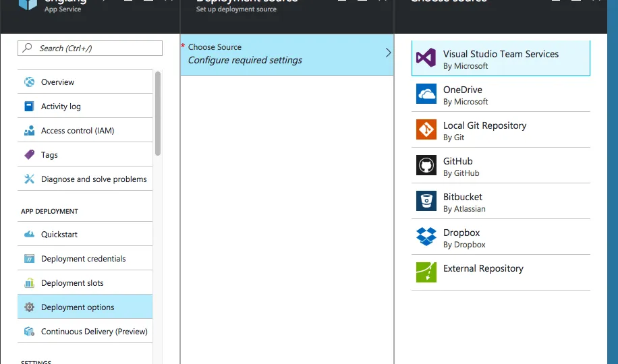Click the green External Repository icon
Viewport: 618px width, 364px height.
pyautogui.click(x=426, y=272)
